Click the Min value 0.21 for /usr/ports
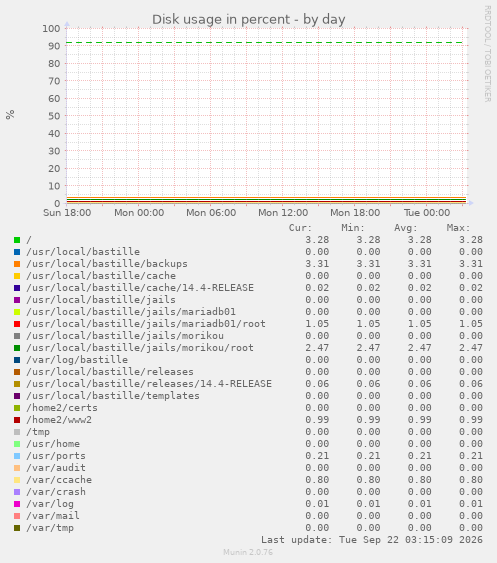Viewport: 497px width, 563px height. tap(368, 456)
